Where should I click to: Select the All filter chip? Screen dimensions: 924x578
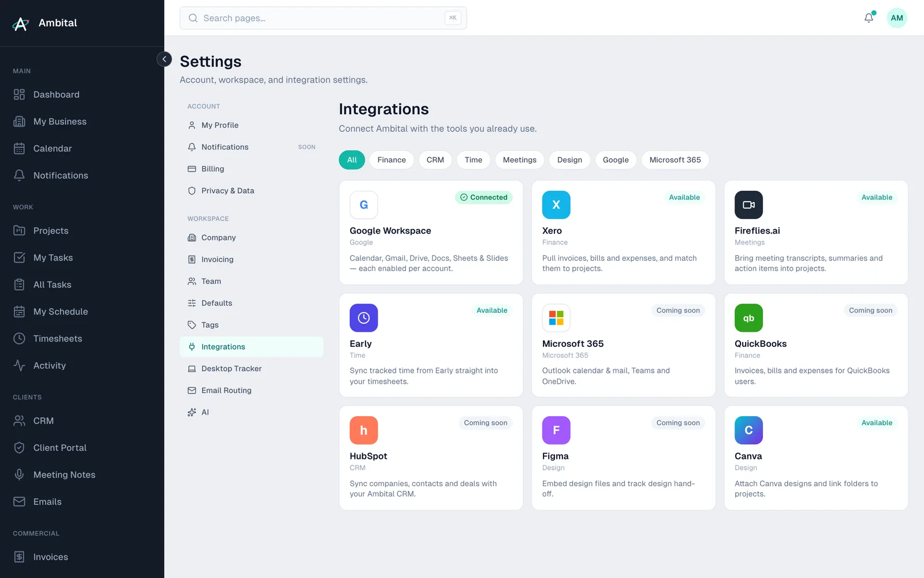pos(352,160)
